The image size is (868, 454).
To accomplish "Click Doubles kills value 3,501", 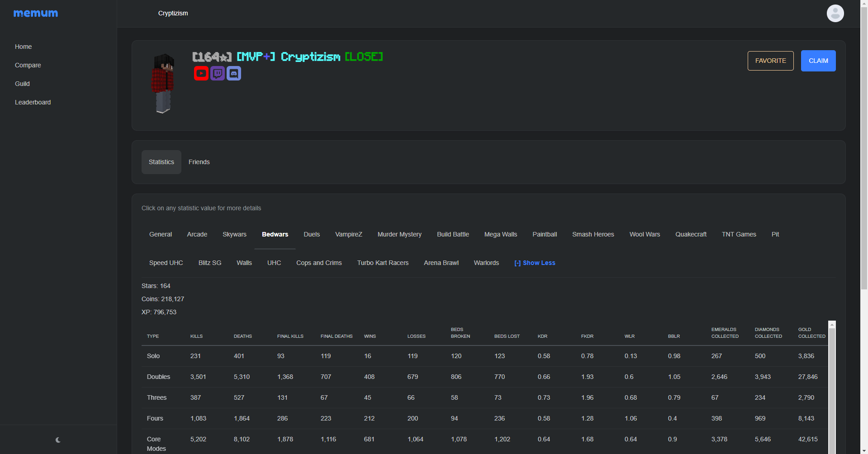I will (x=198, y=377).
